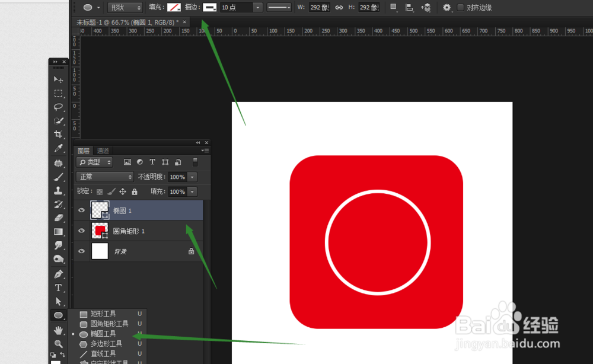Select the Eyedropper tool
The image size is (593, 364).
[x=58, y=148]
